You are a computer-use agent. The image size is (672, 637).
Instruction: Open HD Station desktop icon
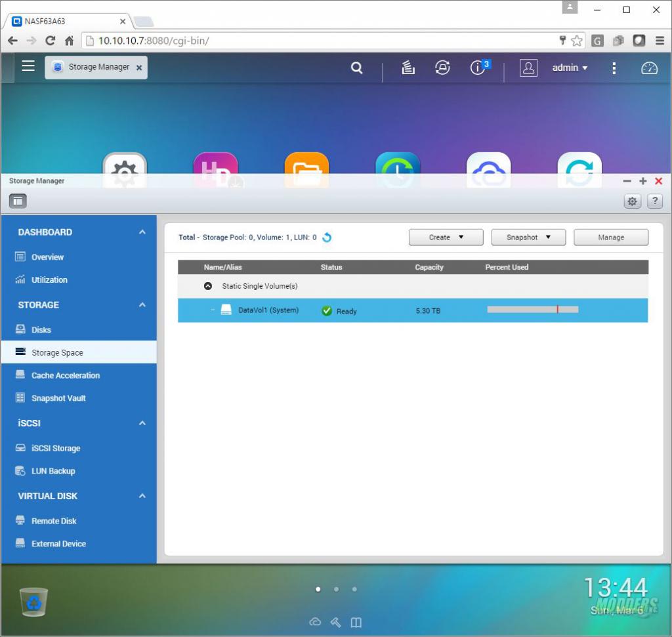coord(216,171)
